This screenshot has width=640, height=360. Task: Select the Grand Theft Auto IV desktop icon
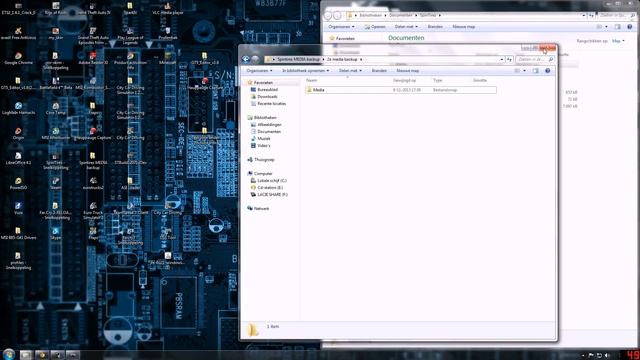coord(93,9)
